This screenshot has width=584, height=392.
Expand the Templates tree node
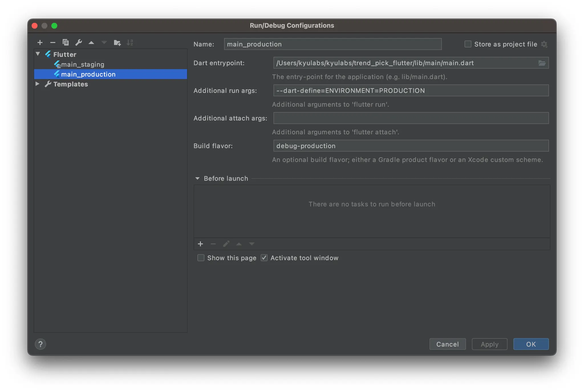37,84
